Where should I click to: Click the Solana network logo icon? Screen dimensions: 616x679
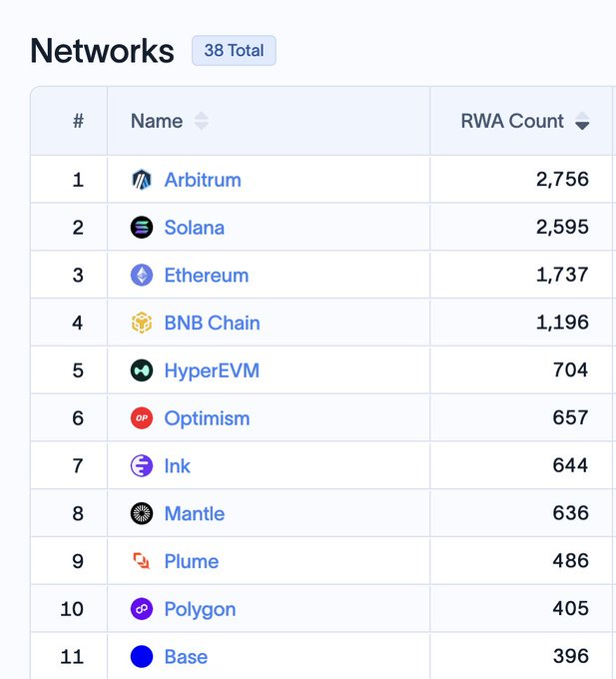[x=142, y=228]
